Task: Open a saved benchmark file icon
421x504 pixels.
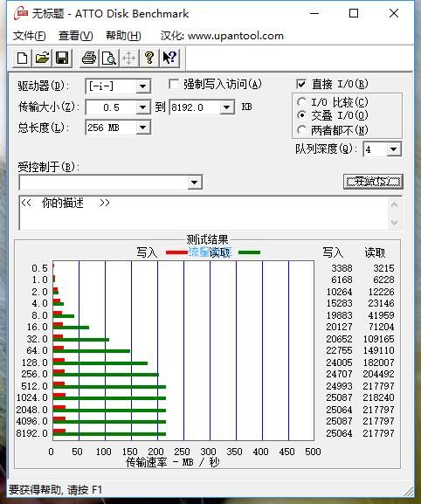Action: pos(42,59)
